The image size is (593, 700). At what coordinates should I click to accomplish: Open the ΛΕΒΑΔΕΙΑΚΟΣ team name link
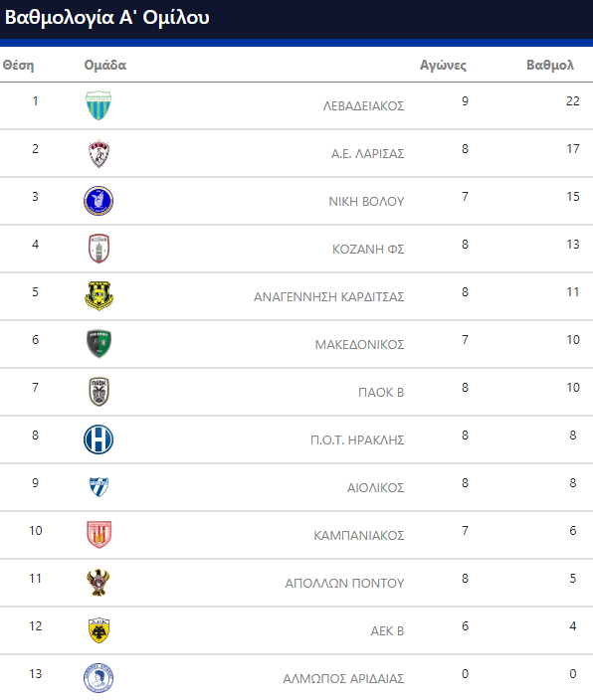pyautogui.click(x=363, y=105)
